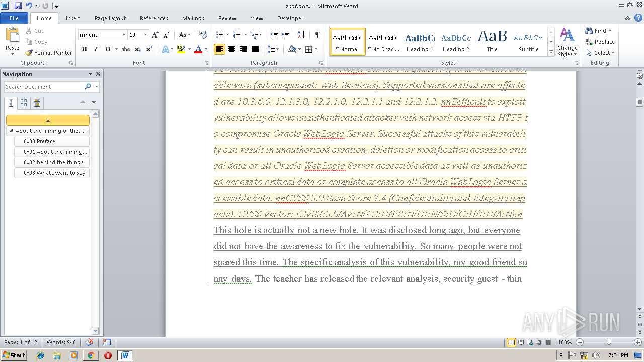Browse pages in Navigation pane
Viewport: 644px width, 362px height.
click(x=24, y=103)
